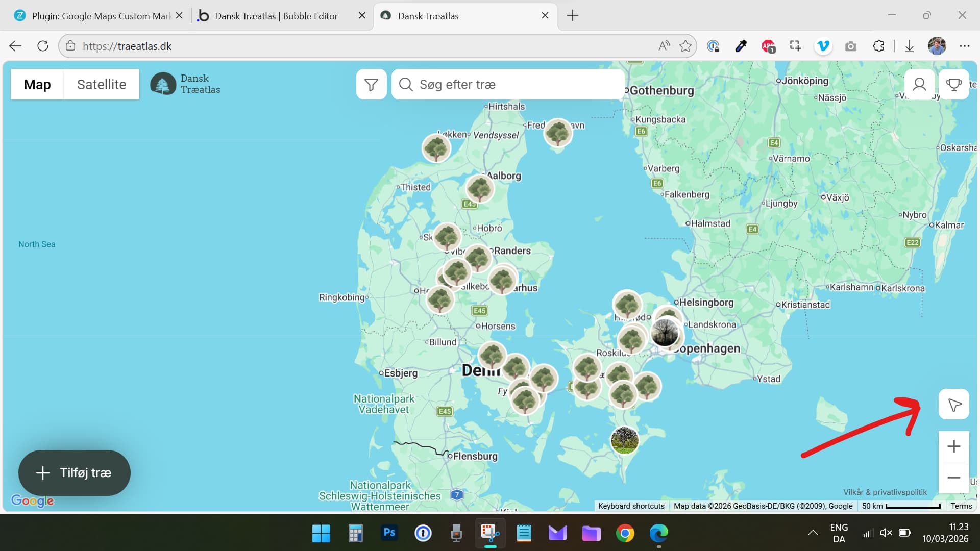Open the trophy leaderboard icon
This screenshot has width=980, height=551.
pos(953,84)
